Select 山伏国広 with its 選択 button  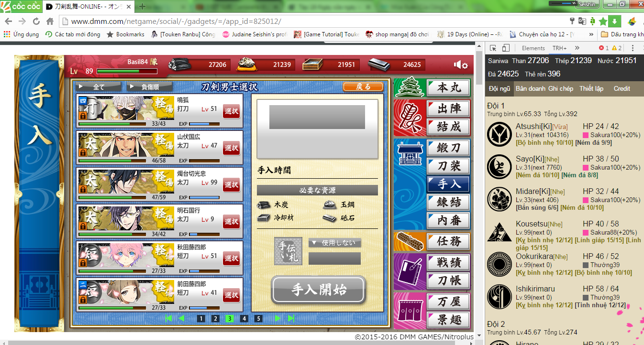click(232, 148)
